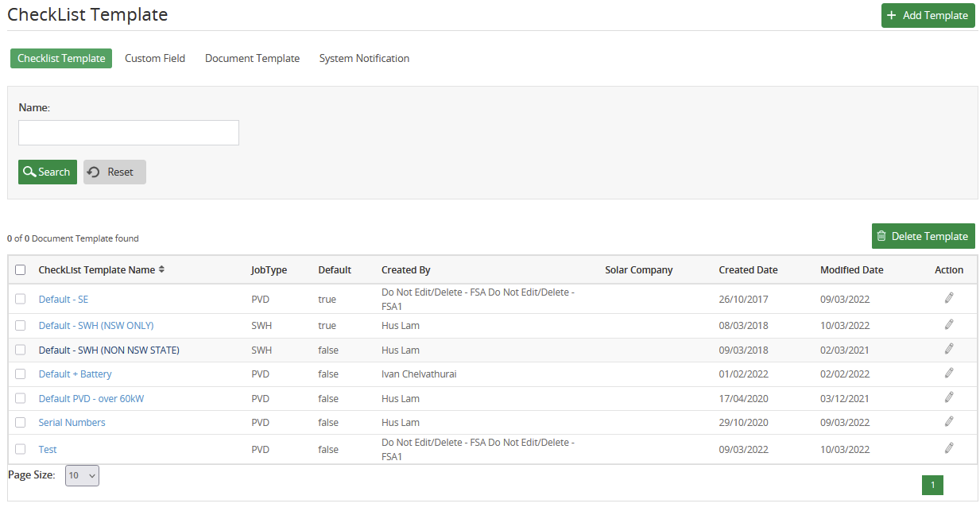Click the magnifier icon on the Search button
Image resolution: width=980 pixels, height=515 pixels.
(x=31, y=172)
